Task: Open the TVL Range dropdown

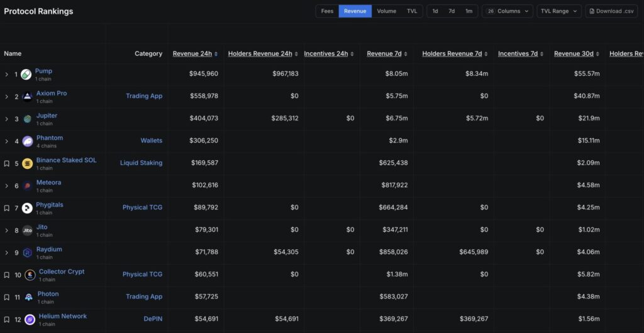Action: [x=558, y=11]
